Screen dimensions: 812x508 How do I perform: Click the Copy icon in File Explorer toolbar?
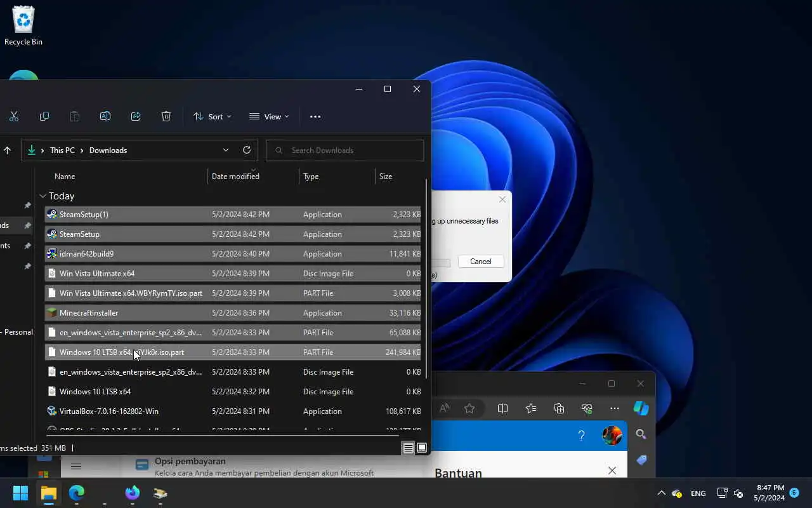pos(44,117)
